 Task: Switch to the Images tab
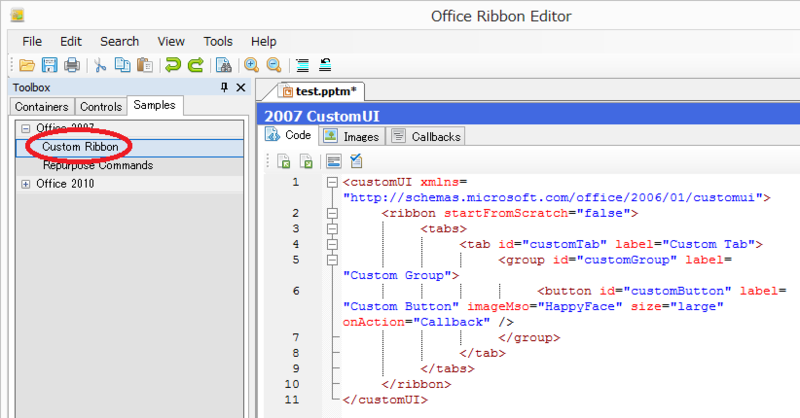[x=352, y=137]
